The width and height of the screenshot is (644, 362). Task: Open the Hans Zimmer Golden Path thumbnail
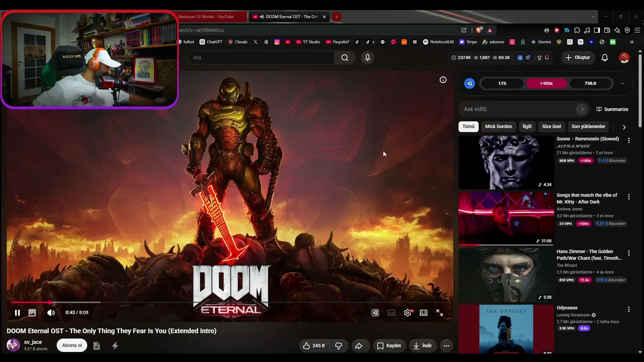pos(506,275)
